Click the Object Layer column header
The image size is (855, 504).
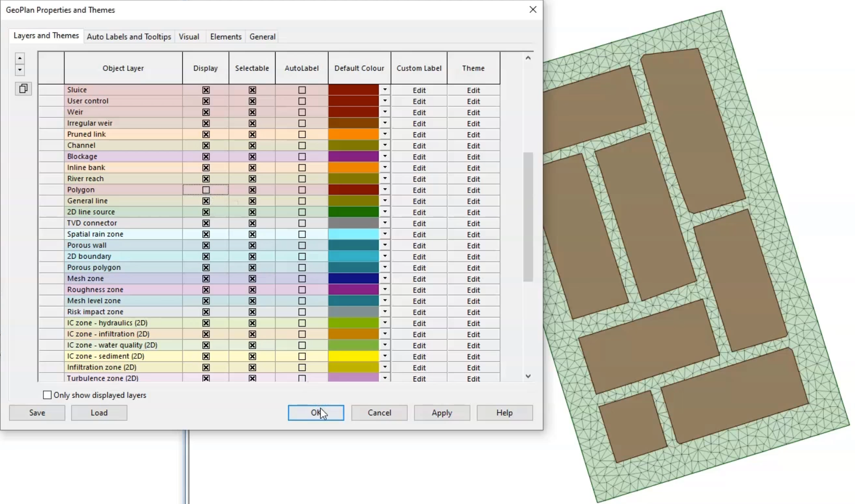123,68
